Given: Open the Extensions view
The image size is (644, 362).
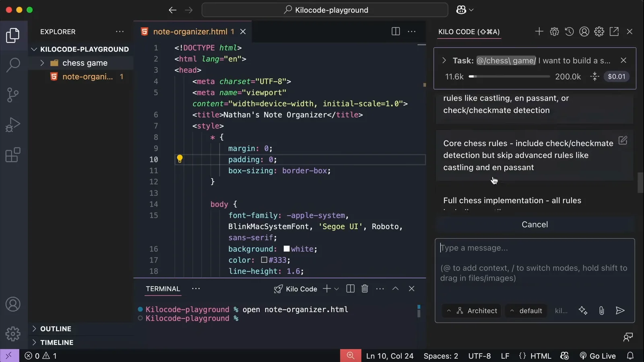Looking at the screenshot, I should click(13, 155).
